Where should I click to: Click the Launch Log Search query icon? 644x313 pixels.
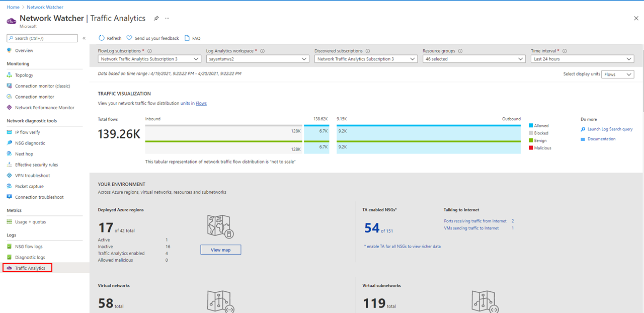point(583,129)
